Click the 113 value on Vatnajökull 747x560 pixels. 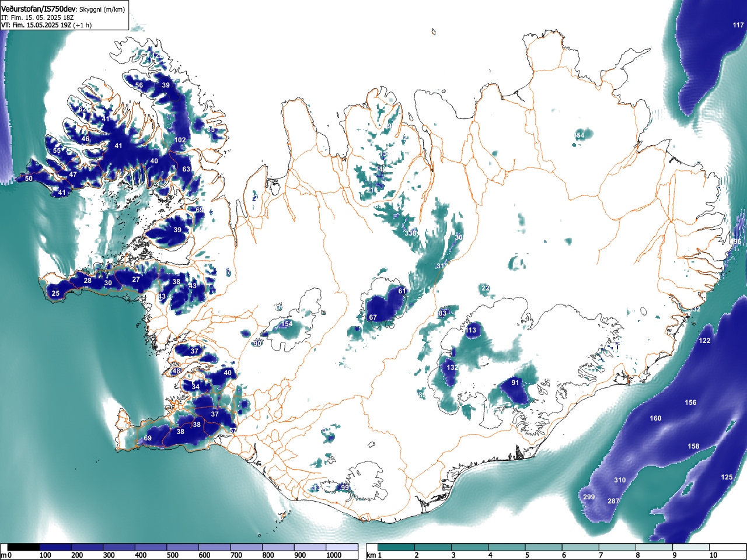tap(471, 330)
